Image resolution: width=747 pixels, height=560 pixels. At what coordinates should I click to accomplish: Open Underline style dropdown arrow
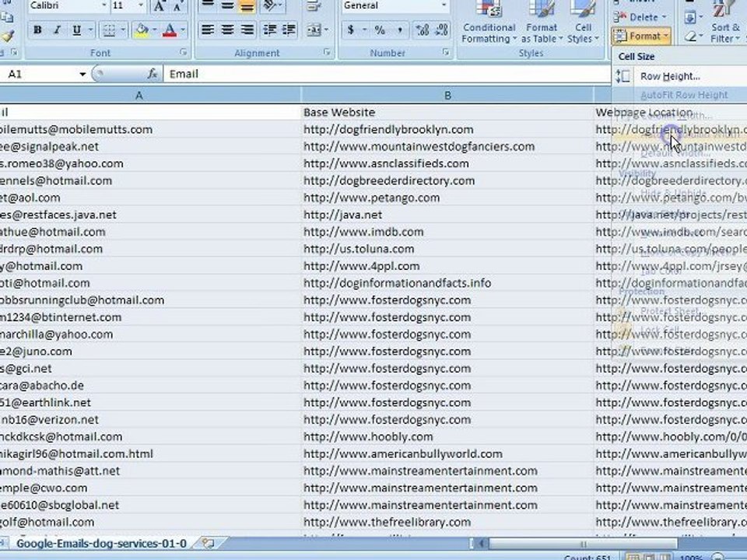tap(90, 30)
